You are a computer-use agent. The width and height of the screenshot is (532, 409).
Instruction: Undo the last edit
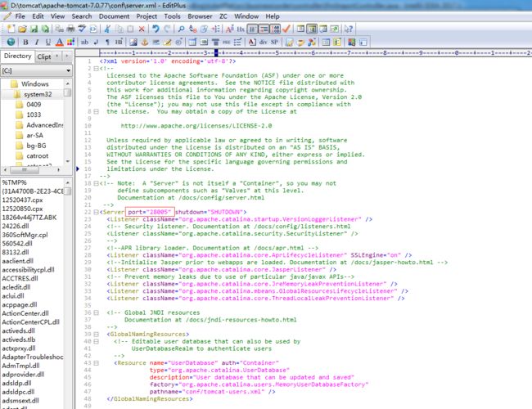[x=156, y=29]
